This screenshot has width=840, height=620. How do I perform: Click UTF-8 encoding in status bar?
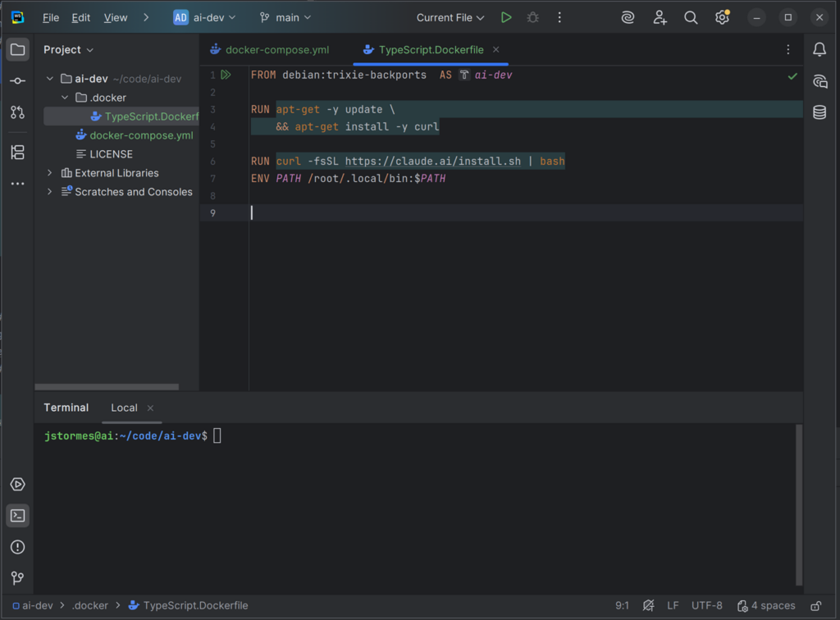click(706, 606)
